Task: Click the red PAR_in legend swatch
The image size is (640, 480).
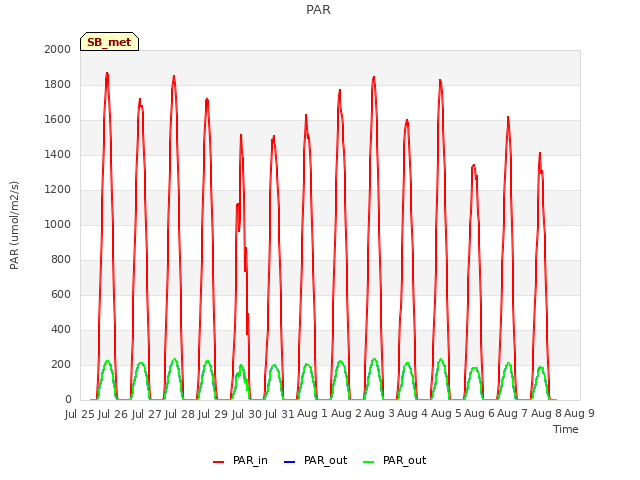Action: (x=218, y=462)
